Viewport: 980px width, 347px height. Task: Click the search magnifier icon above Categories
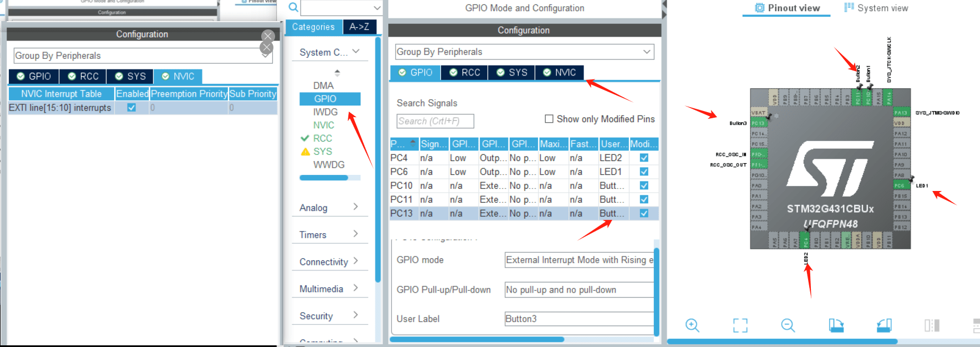tap(293, 7)
